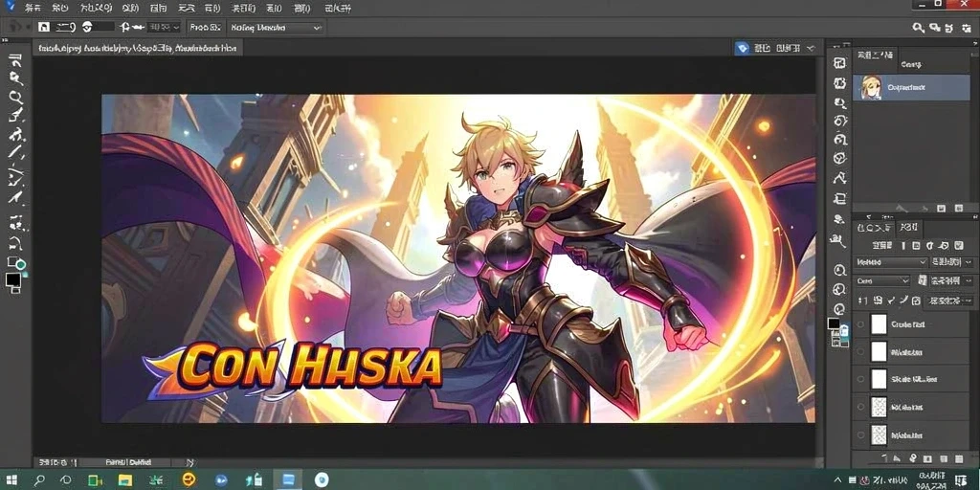Show hidden system tray icons chevron
The height and width of the screenshot is (490, 980).
click(x=838, y=480)
